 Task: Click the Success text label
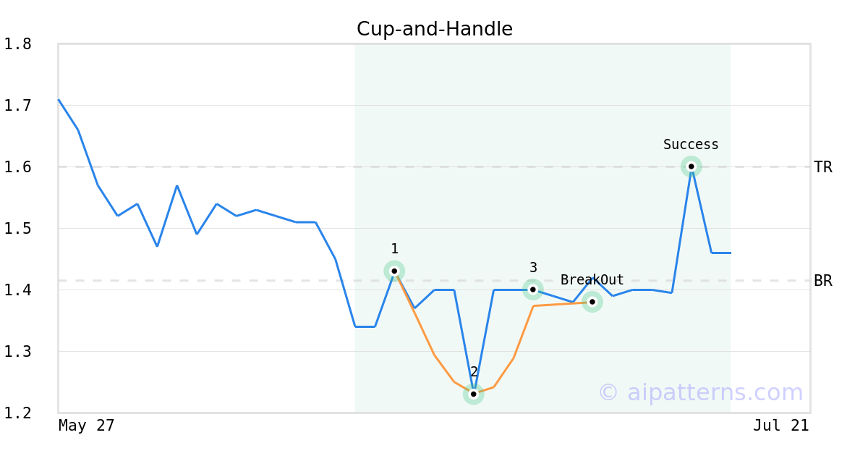tap(691, 145)
